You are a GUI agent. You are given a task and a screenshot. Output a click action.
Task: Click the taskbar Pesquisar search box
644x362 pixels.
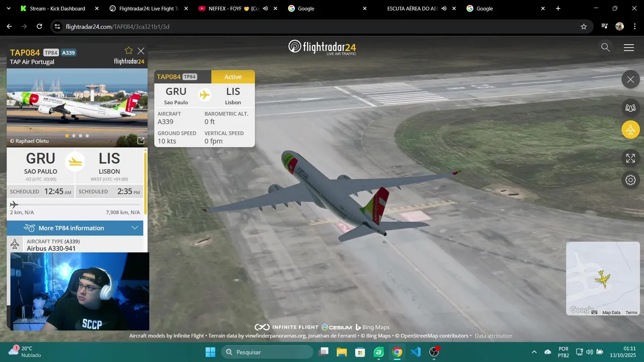click(x=266, y=352)
